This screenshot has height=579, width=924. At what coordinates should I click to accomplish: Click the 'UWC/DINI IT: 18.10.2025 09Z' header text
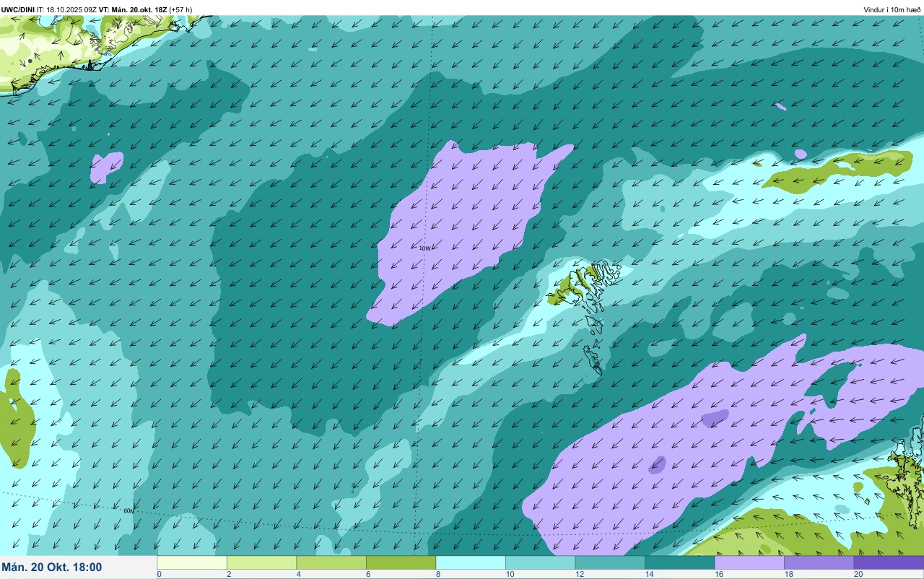coord(49,9)
